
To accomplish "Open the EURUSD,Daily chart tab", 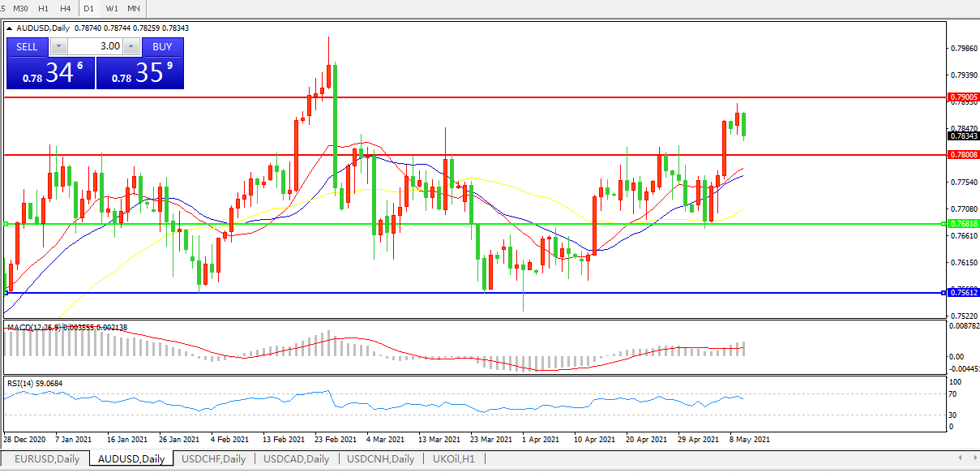I will [x=46, y=459].
